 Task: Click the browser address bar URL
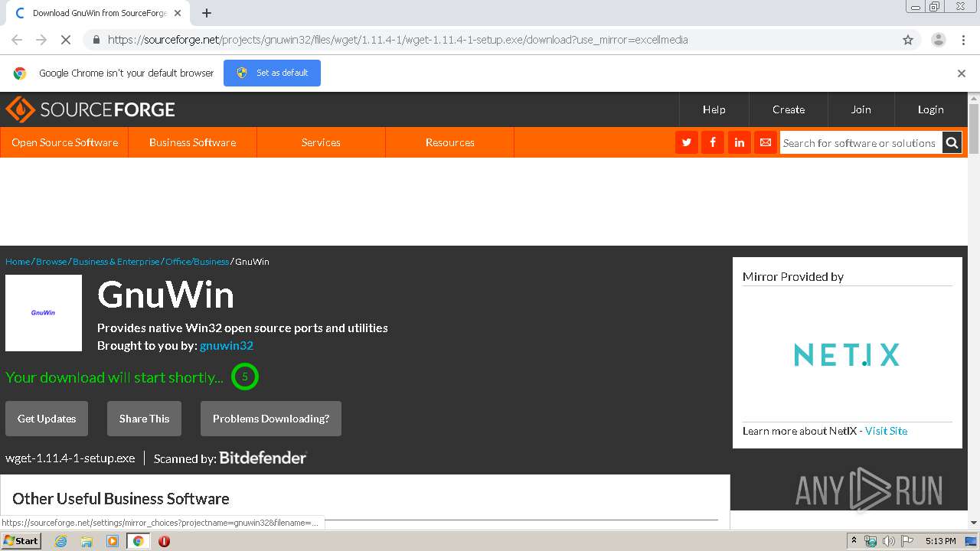398,40
